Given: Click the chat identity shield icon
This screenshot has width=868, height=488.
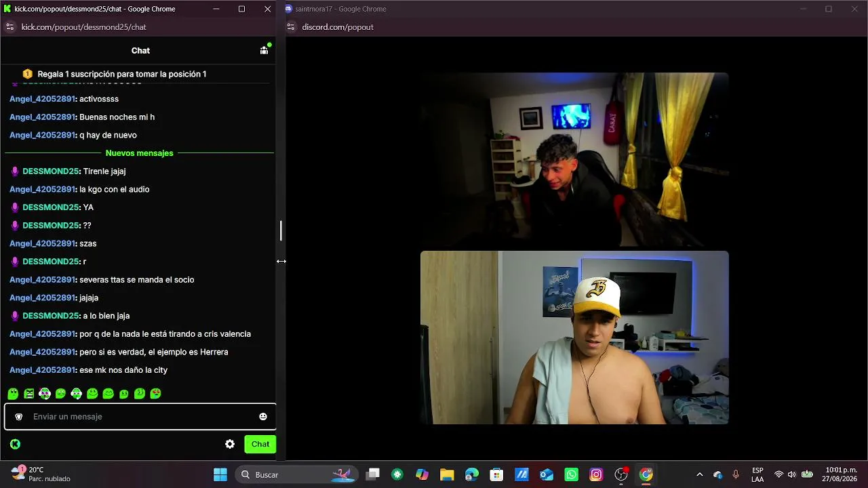Looking at the screenshot, I should tap(19, 416).
